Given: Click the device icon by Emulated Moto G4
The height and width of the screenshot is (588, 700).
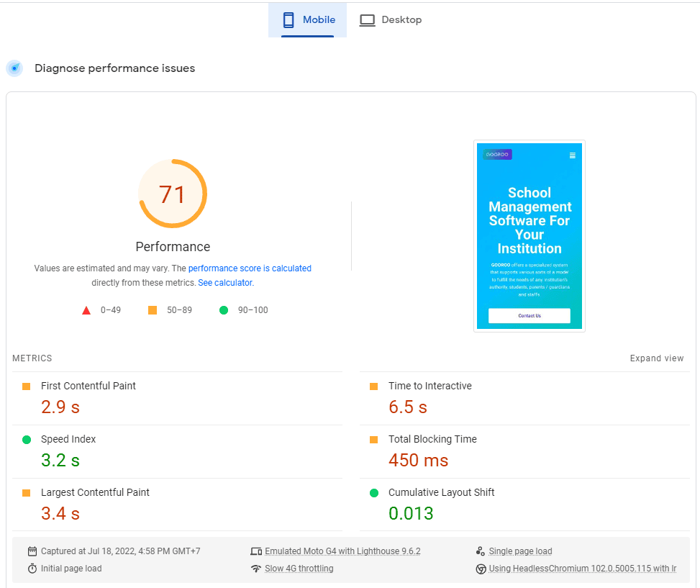Looking at the screenshot, I should (x=256, y=551).
